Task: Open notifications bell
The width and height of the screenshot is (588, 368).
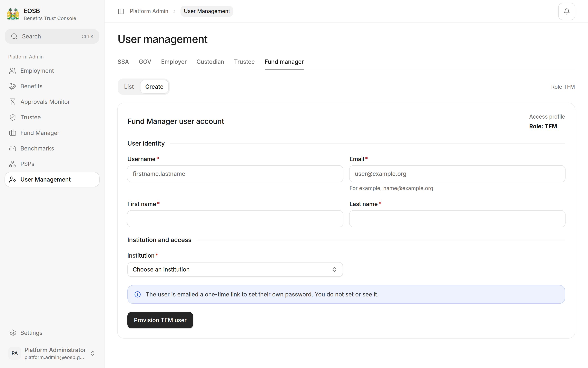Action: click(x=566, y=11)
